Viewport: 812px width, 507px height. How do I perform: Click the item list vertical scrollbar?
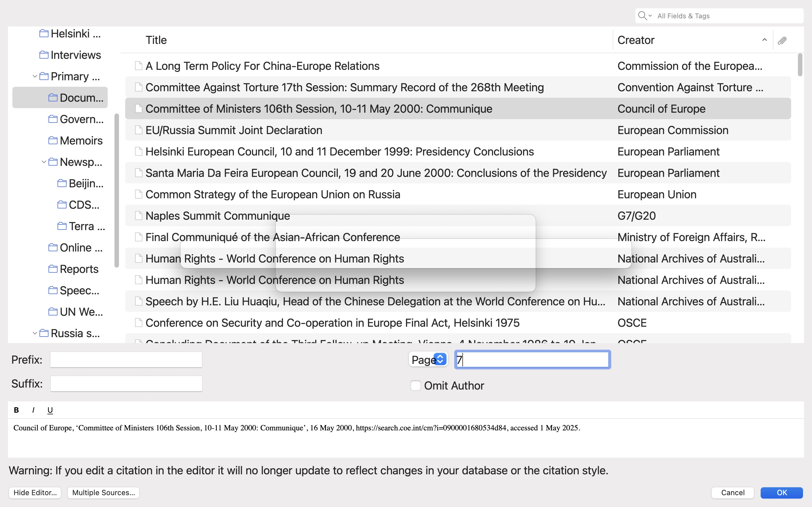(800, 65)
